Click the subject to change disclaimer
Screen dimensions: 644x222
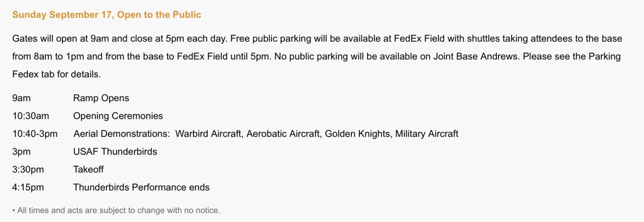[x=116, y=210]
